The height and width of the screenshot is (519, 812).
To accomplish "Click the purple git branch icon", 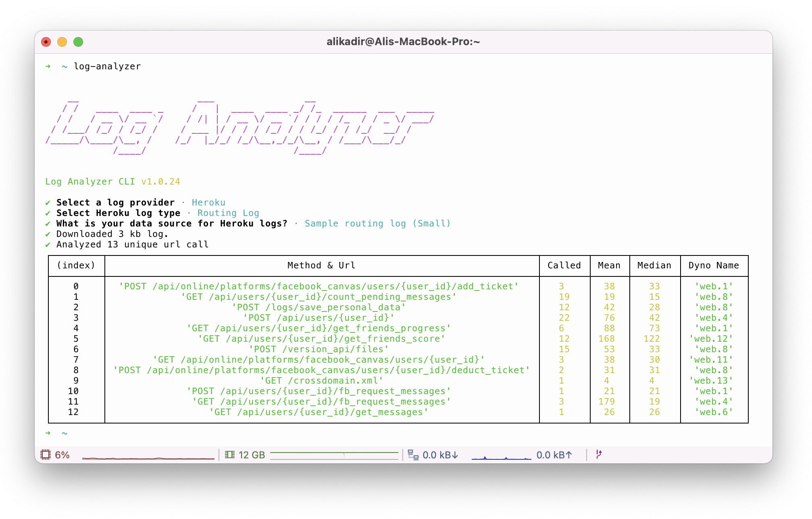I will (x=599, y=455).
